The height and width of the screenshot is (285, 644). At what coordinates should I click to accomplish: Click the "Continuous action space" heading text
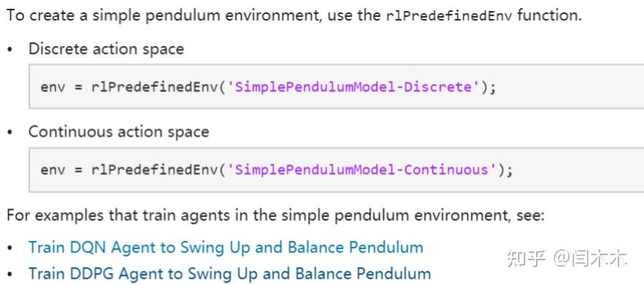(x=119, y=132)
